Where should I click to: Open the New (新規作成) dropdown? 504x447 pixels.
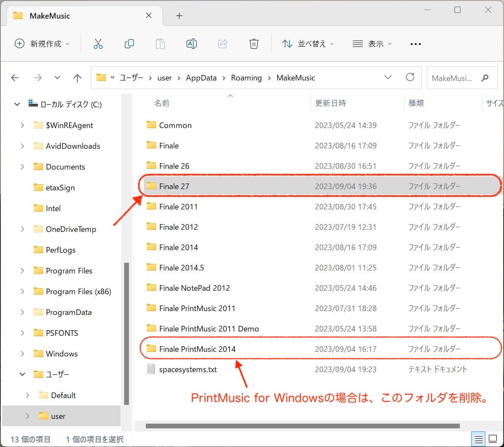tap(42, 44)
